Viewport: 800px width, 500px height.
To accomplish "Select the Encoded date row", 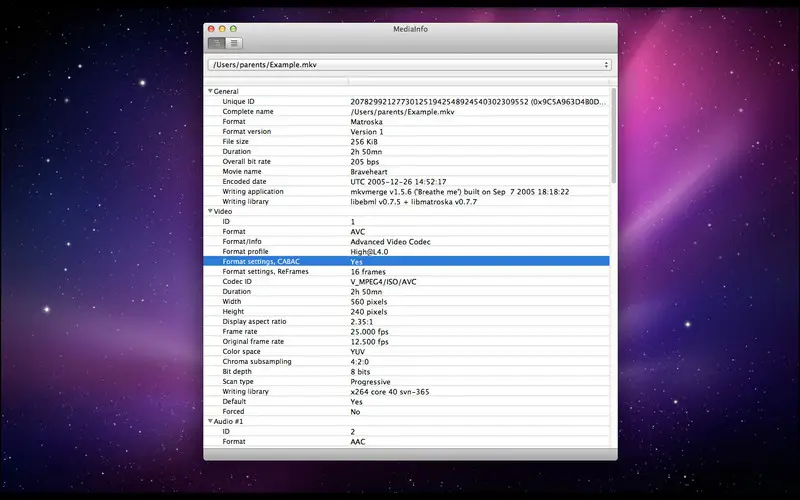I will click(x=406, y=181).
